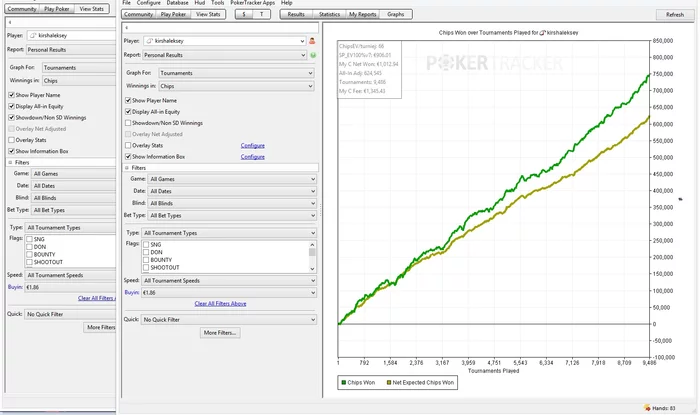This screenshot has height=415, width=700.
Task: Click the Flags list scrollbar up arrow
Action: (x=312, y=245)
